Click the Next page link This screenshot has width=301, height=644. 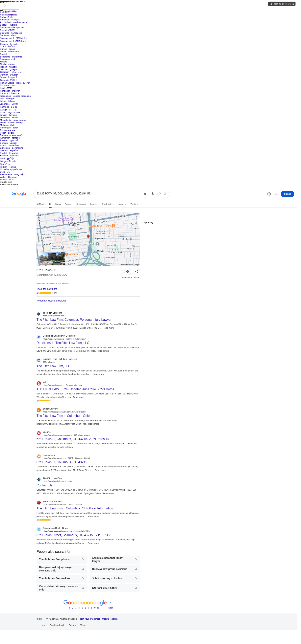click(x=112, y=615)
